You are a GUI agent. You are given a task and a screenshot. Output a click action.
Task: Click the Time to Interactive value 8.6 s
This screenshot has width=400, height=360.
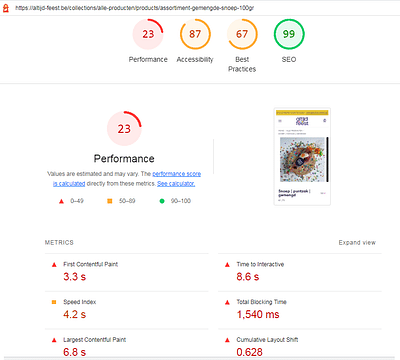coord(248,277)
